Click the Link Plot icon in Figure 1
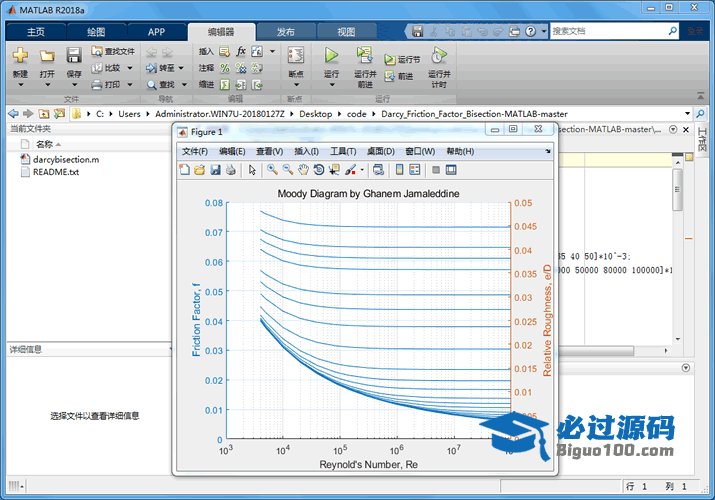 click(378, 170)
